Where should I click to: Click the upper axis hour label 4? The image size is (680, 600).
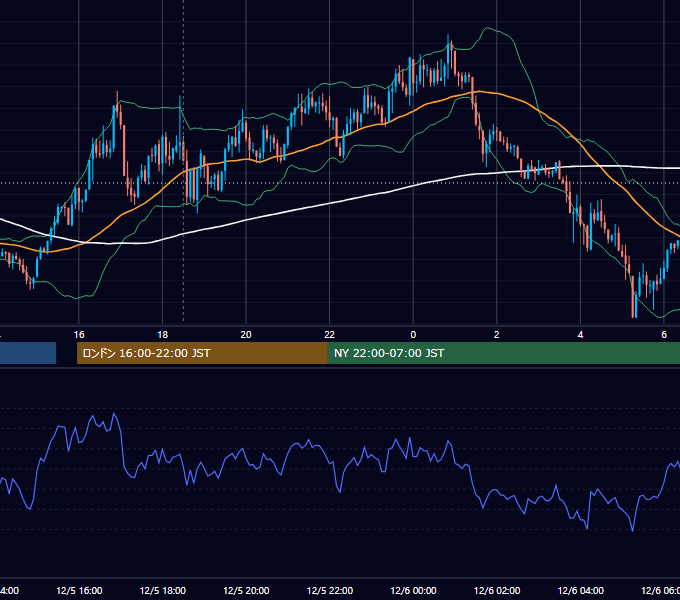(x=580, y=335)
